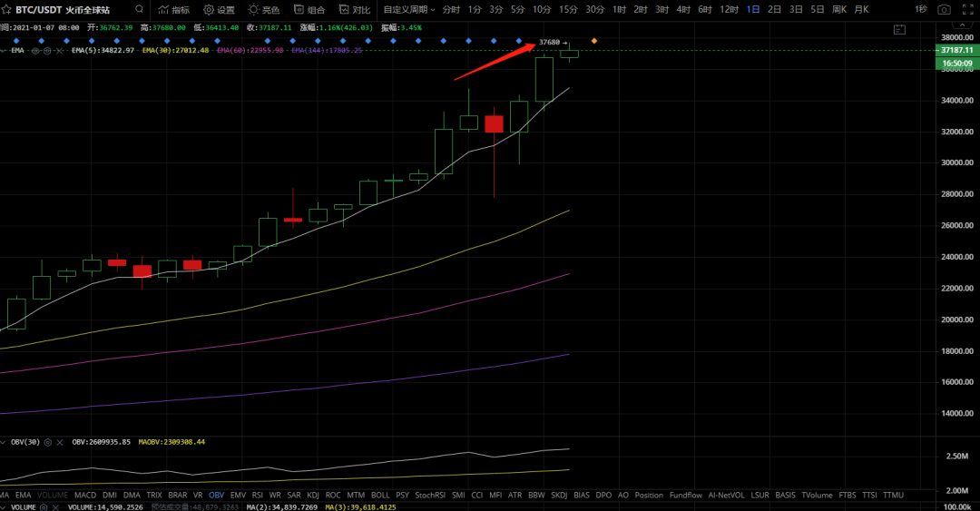Collapse the VOLUME panel chevron
The height and width of the screenshot is (511, 980).
(3, 507)
